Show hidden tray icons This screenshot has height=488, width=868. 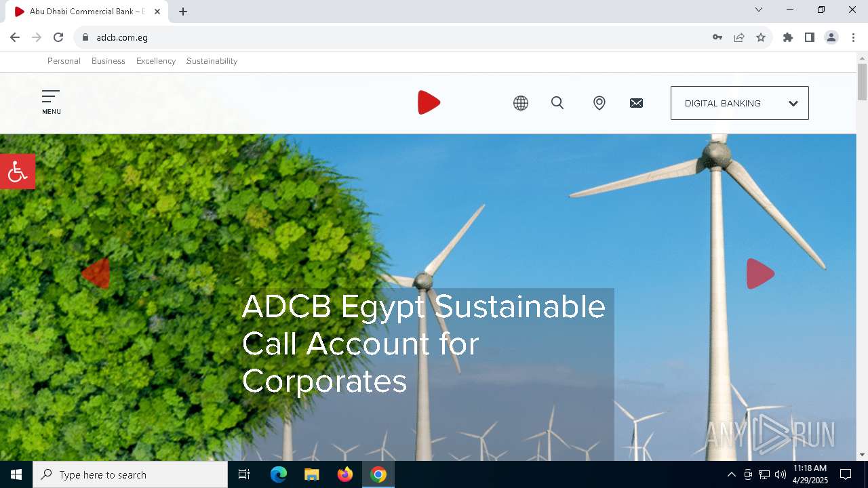[731, 474]
